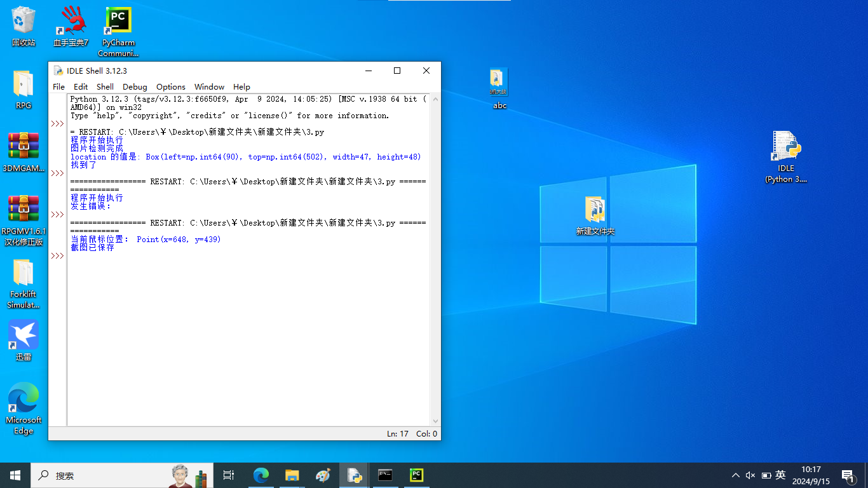Click the 'location 的值是' output line
The height and width of the screenshot is (488, 868).
(245, 156)
